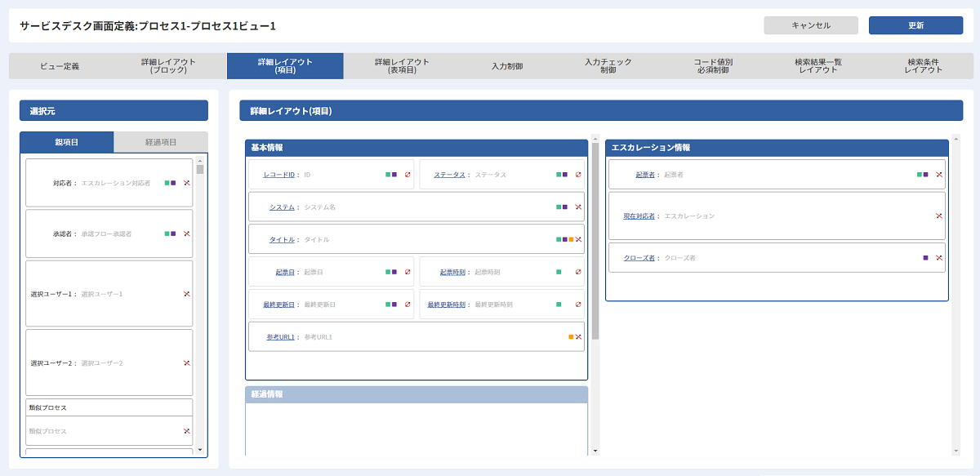Open the 検索条件レイアウト tab
Viewport: 980px width, 476px height.
tap(924, 66)
